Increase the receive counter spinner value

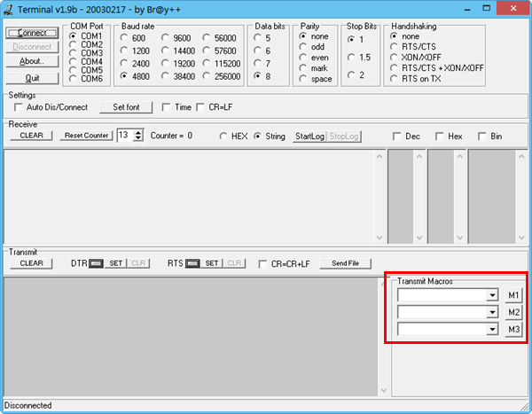[x=138, y=132]
